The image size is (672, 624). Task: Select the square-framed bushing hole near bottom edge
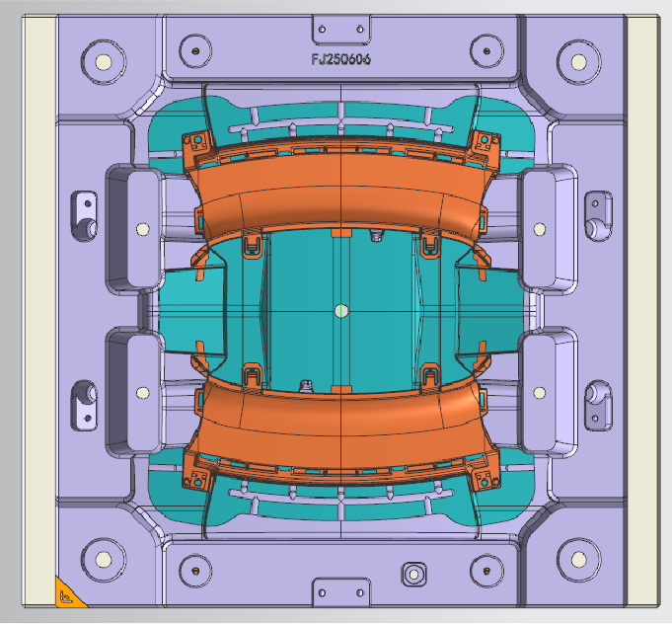[414, 575]
